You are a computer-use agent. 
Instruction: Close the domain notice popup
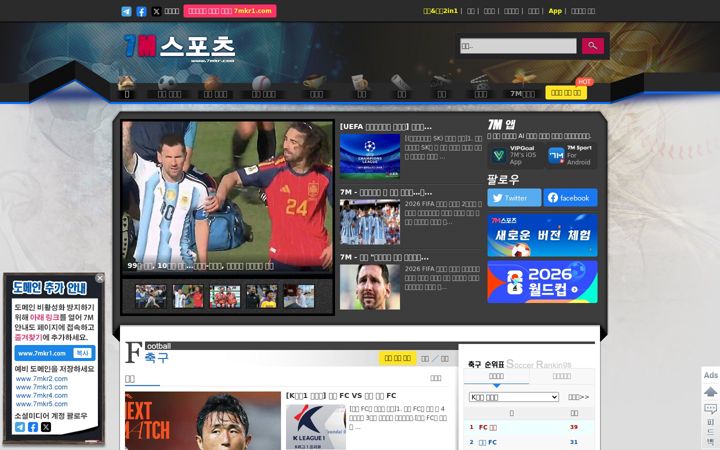tap(100, 278)
